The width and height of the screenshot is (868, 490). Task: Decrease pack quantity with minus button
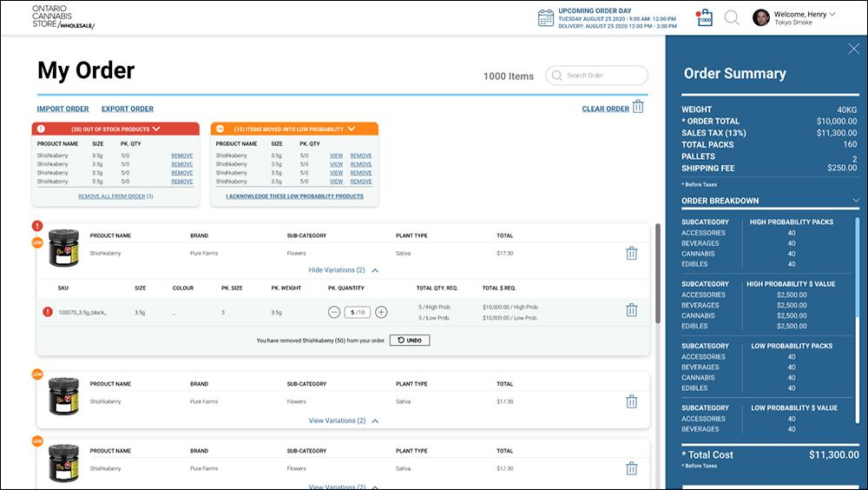(x=334, y=312)
